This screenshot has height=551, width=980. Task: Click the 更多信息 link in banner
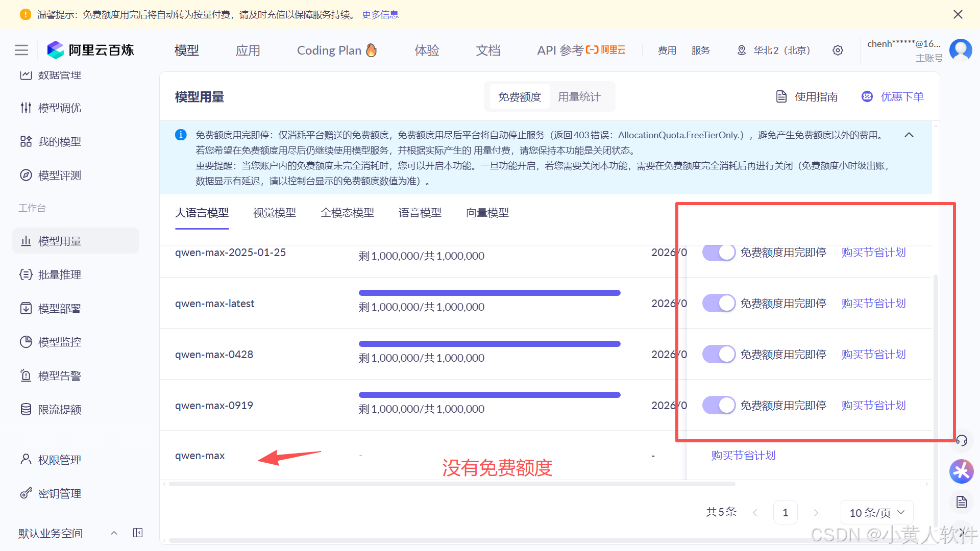tap(380, 14)
